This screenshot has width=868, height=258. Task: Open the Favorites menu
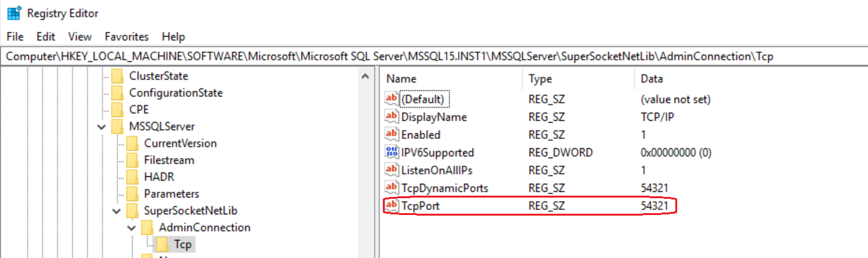127,37
